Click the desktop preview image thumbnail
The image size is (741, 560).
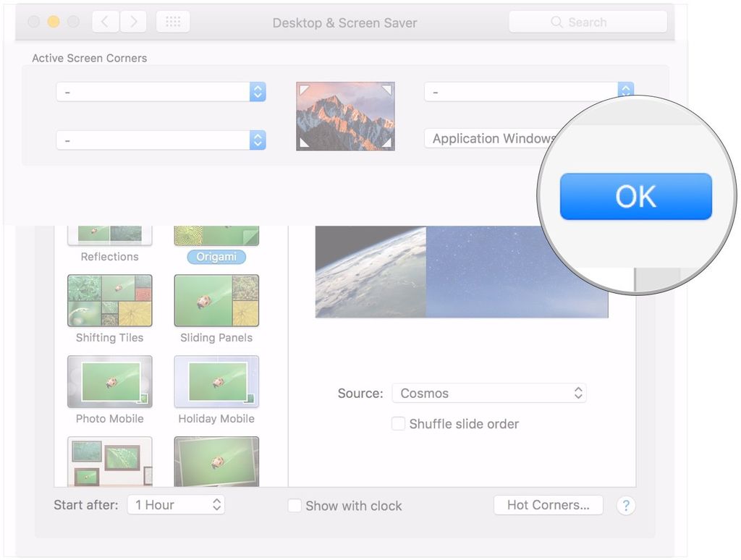click(345, 116)
